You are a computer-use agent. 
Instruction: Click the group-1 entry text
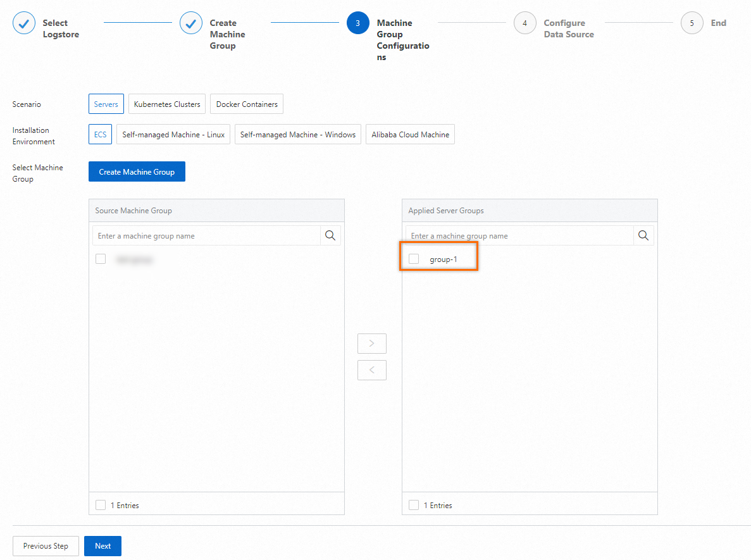point(444,259)
